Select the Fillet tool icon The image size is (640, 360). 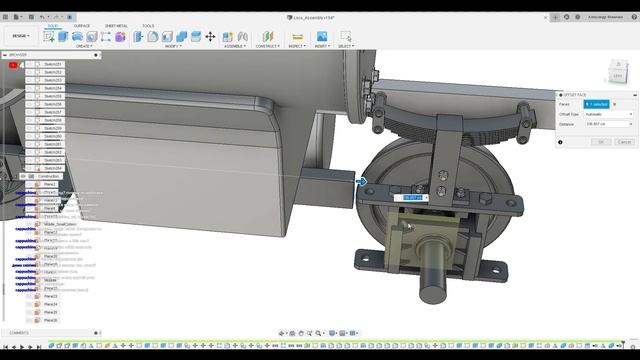click(x=153, y=37)
